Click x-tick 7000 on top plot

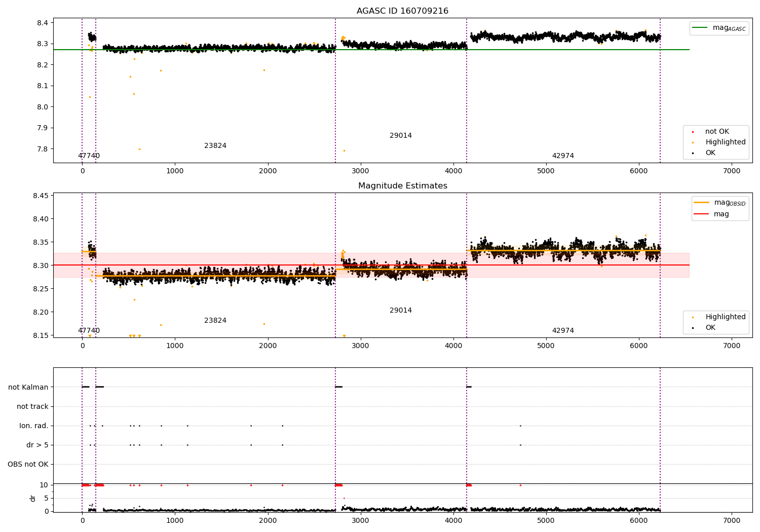[732, 171]
